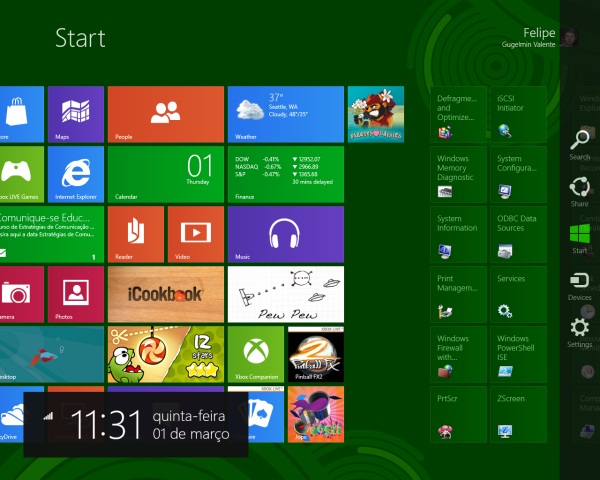The image size is (600, 480).
Task: Open the Desktop tile with fish
Action: pyautogui.click(x=52, y=354)
